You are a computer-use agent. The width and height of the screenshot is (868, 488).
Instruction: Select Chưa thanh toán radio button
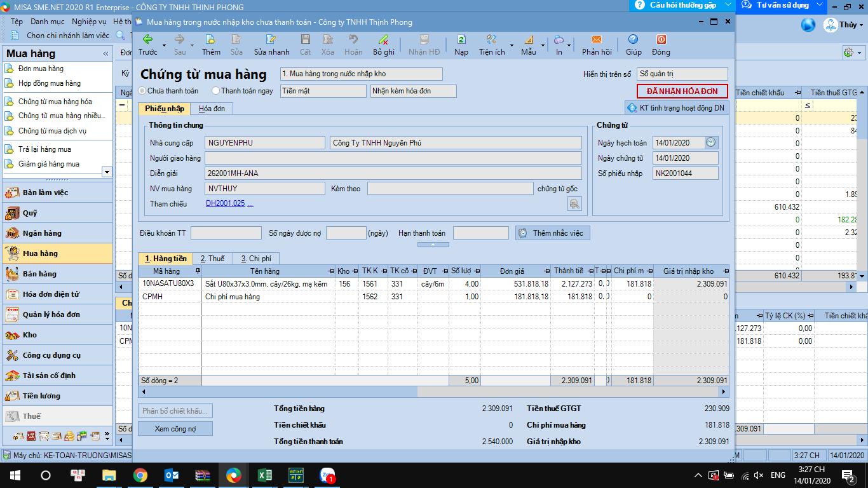[142, 91]
